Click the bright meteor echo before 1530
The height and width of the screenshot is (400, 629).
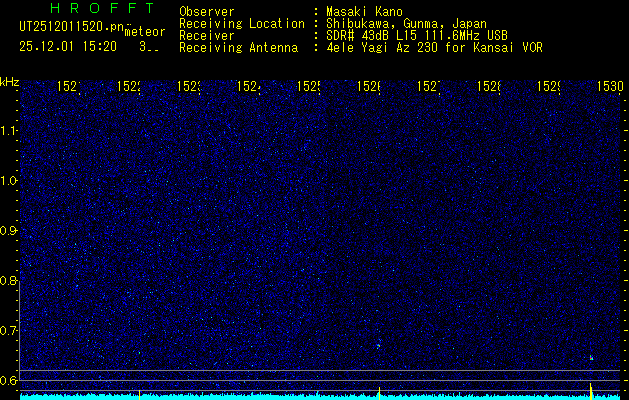[591, 357]
